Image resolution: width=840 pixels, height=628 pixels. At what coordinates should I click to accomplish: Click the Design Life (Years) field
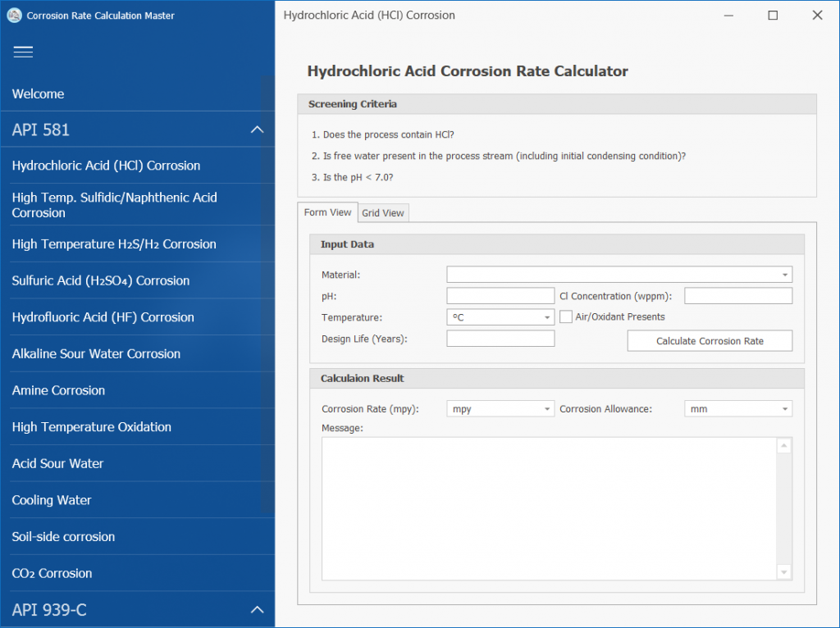pyautogui.click(x=500, y=339)
